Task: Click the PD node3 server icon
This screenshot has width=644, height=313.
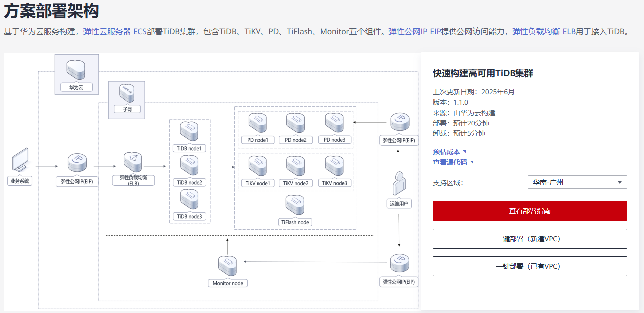Action: [334, 123]
